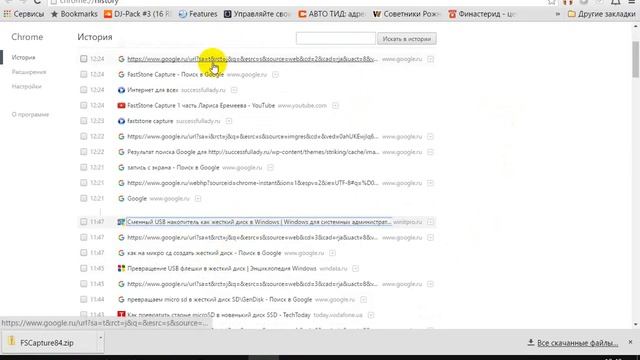The width and height of the screenshot is (640, 360).
Task: Open menu arrow for FastStone Capture YouTube entry
Action: point(335,105)
